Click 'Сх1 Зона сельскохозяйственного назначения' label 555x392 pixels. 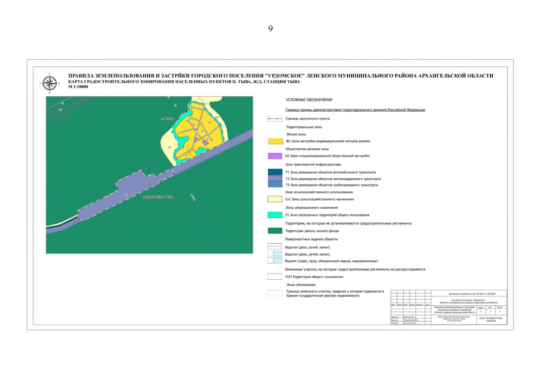[320, 199]
